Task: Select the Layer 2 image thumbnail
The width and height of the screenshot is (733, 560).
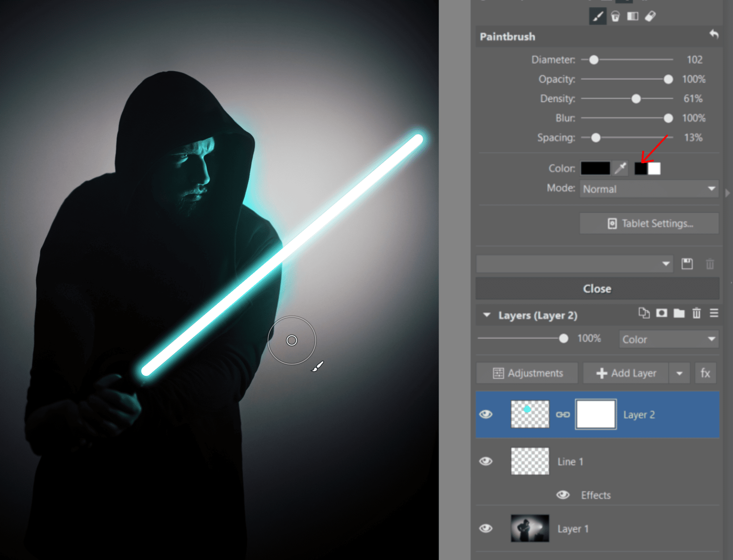Action: [530, 414]
